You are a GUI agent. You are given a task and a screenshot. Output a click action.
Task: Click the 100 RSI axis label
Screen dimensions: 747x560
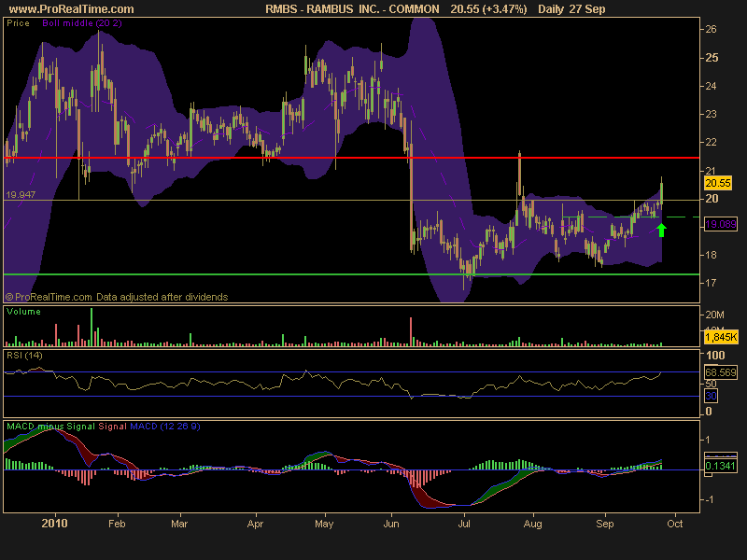point(715,356)
